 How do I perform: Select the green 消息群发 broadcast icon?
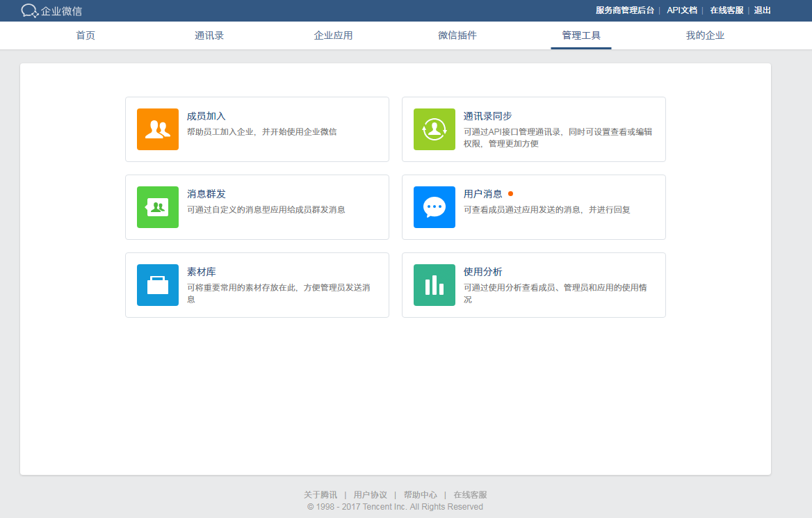[x=157, y=207]
